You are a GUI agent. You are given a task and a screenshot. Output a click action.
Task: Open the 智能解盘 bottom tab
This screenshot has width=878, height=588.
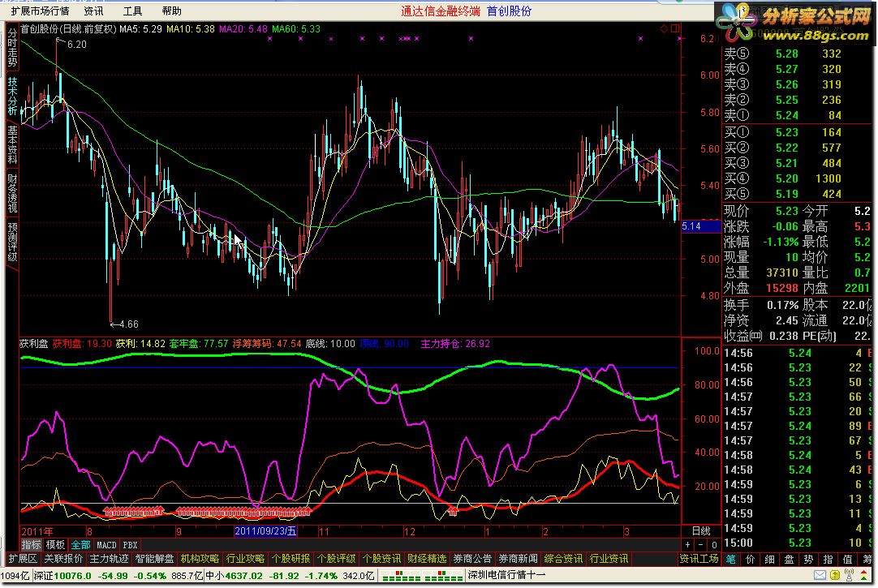tap(154, 559)
